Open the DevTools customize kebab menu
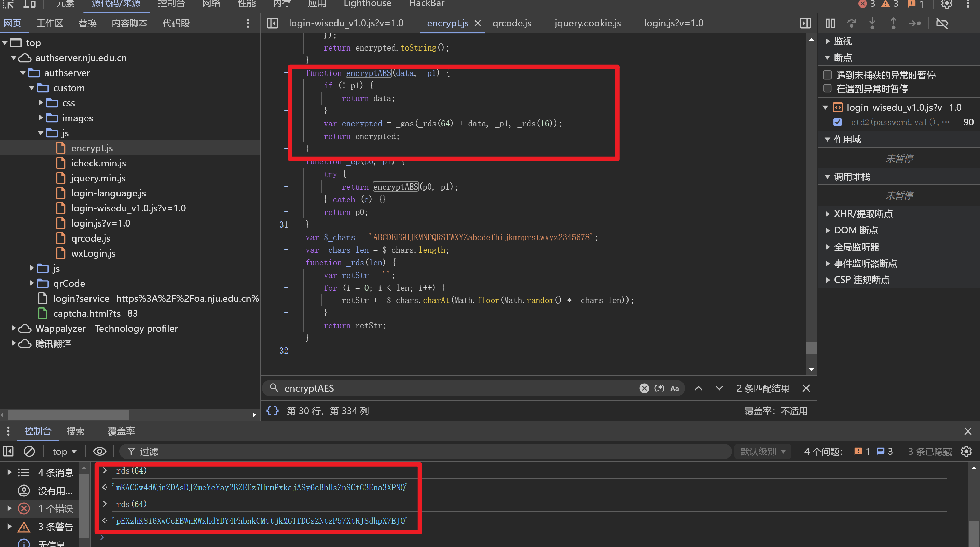 tap(968, 4)
